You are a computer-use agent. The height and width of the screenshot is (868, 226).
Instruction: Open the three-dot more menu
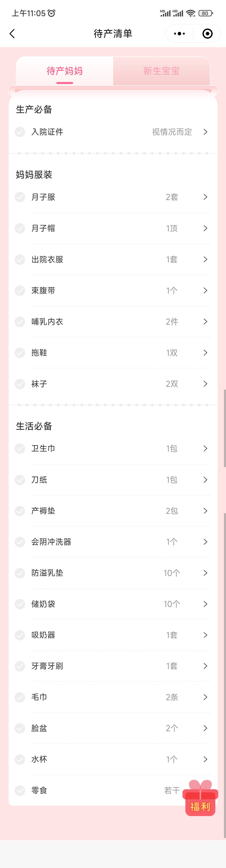click(x=179, y=34)
